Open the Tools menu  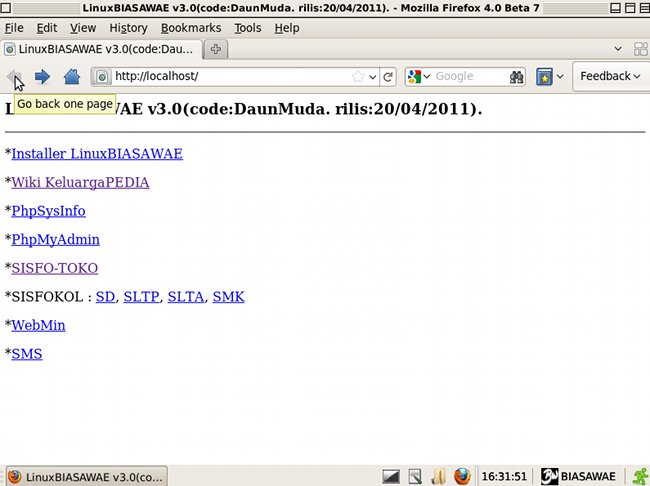click(x=248, y=28)
